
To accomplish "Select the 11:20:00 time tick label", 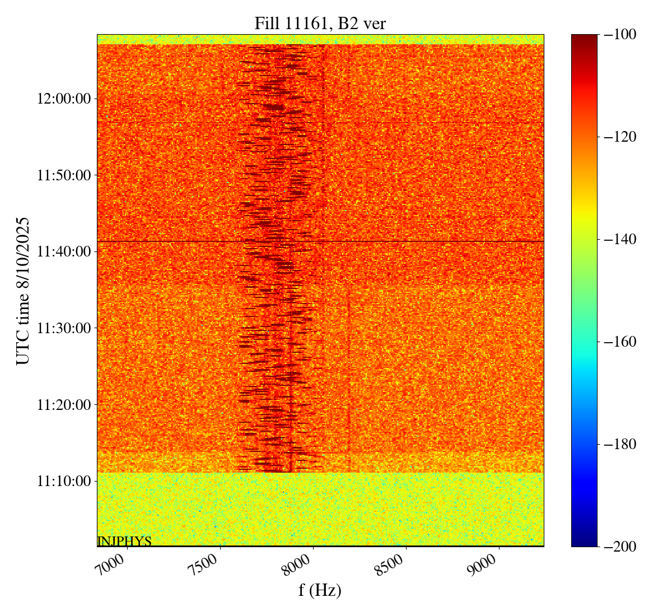I will click(63, 404).
